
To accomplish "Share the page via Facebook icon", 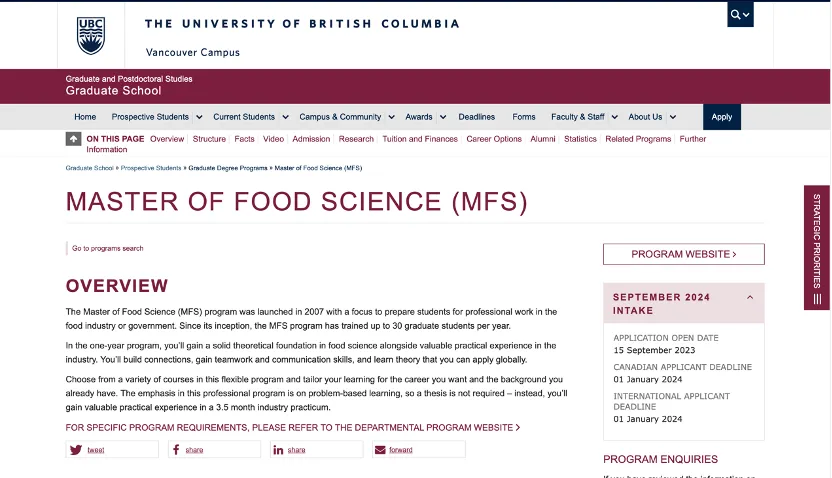I will pos(177,450).
